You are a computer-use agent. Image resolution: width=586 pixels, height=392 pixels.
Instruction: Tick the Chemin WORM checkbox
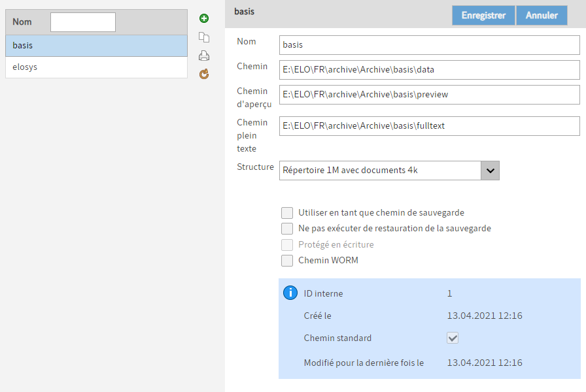click(x=287, y=261)
